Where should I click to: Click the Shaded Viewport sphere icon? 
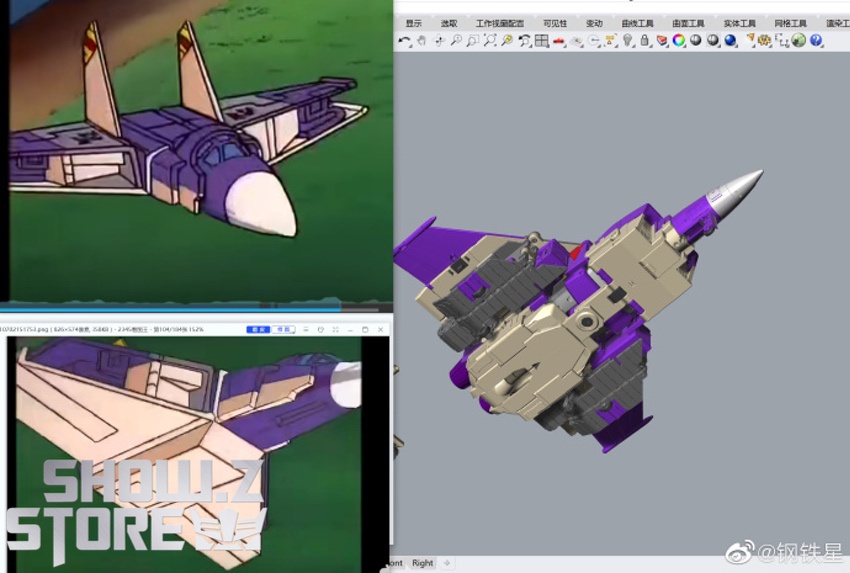[x=696, y=40]
